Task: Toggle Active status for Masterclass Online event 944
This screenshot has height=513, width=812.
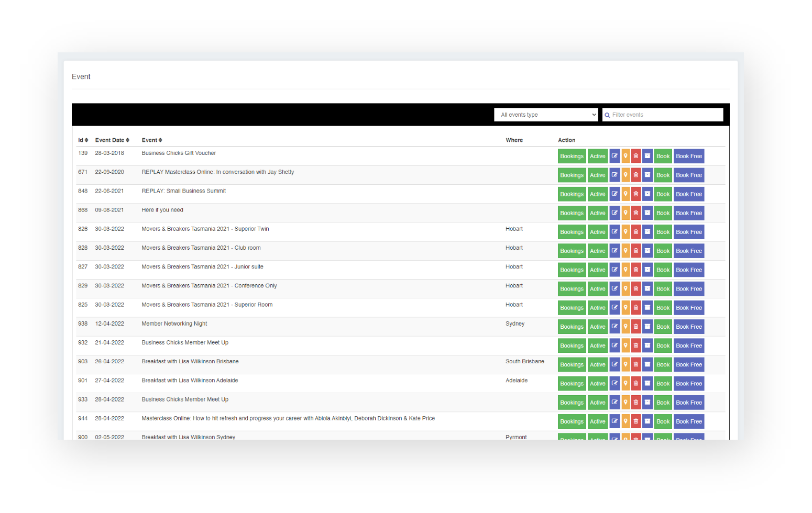Action: (x=597, y=421)
